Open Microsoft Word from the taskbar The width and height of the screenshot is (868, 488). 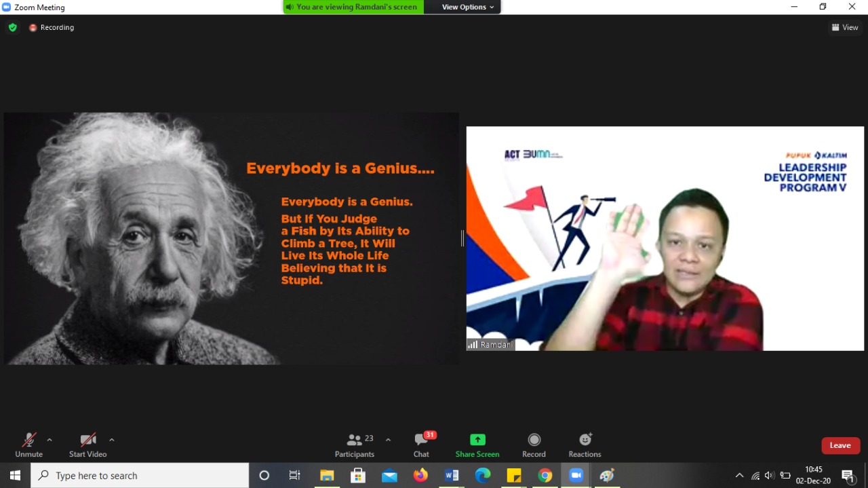pos(452,476)
